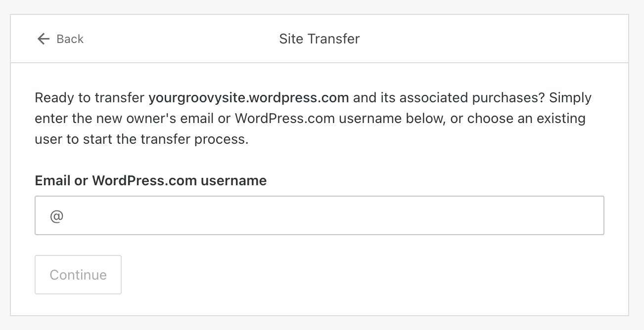Click empty header area right of title
Image resolution: width=644 pixels, height=330 pixels.
495,39
